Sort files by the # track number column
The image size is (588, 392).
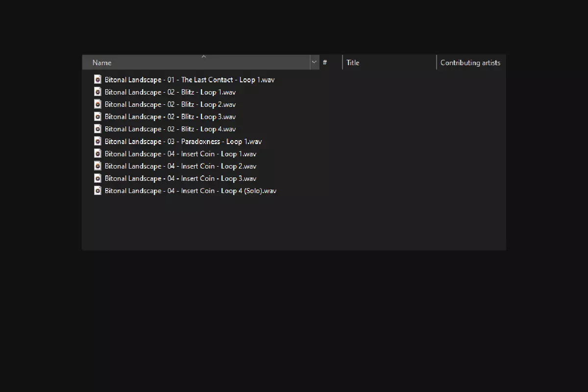331,62
